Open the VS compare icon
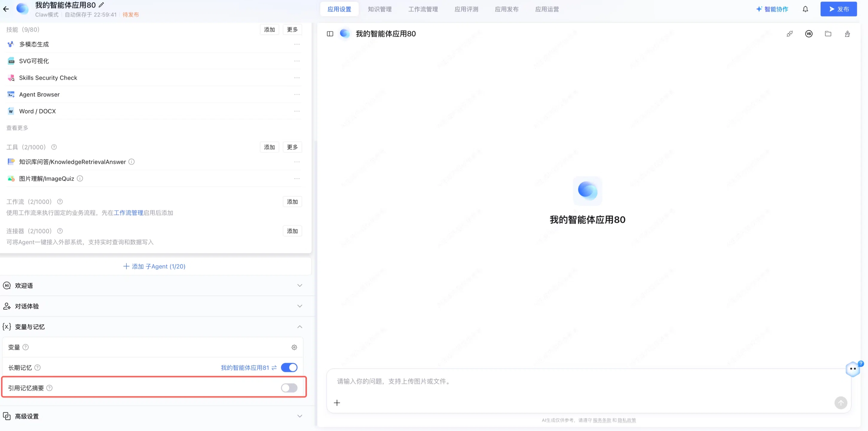868x431 pixels. pos(809,34)
